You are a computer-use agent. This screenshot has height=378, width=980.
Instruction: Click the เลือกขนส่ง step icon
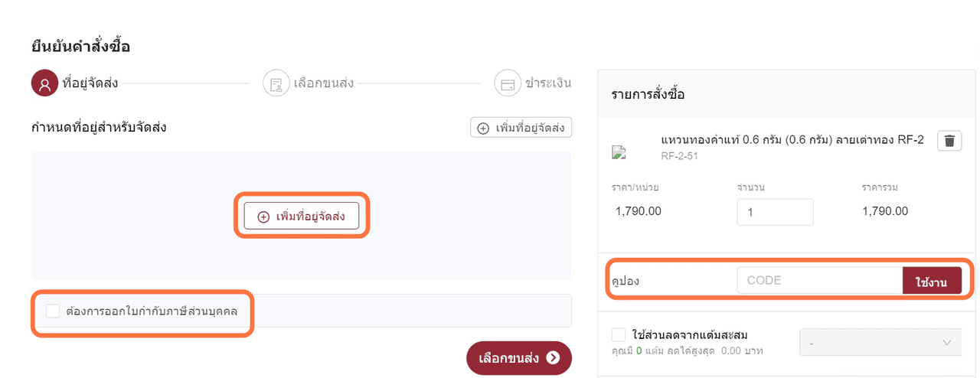point(276,83)
